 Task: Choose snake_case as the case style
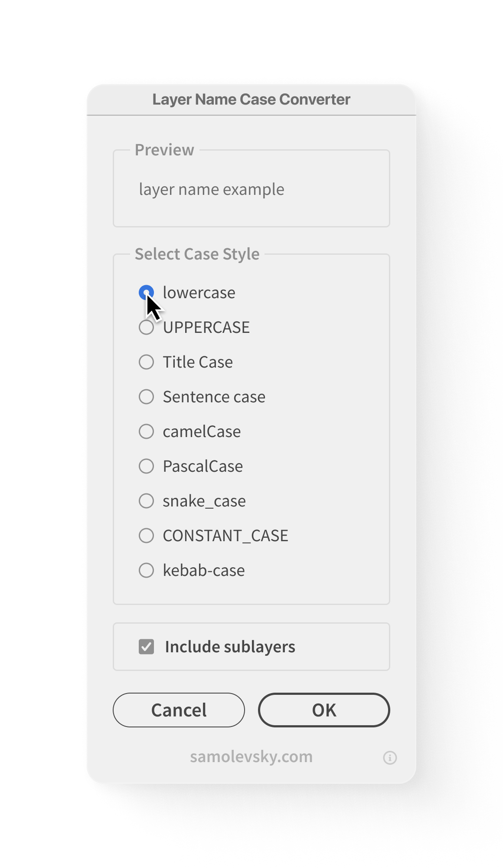click(146, 501)
